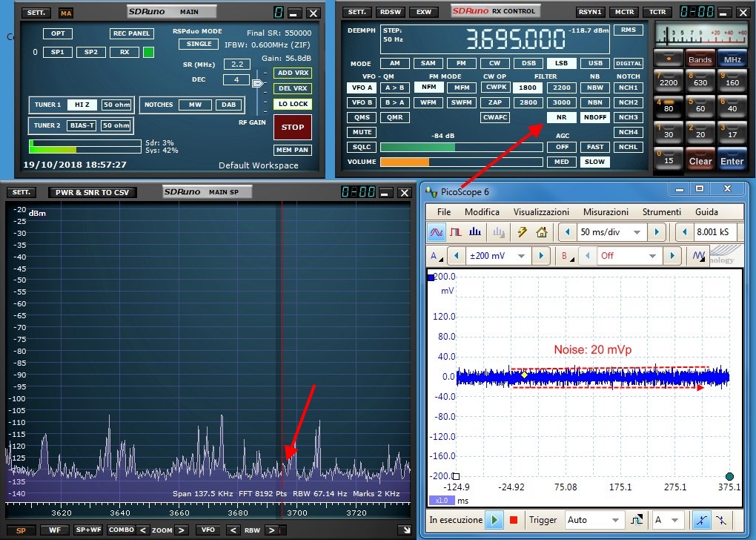Click PicoScope red stop capture button

click(514, 520)
